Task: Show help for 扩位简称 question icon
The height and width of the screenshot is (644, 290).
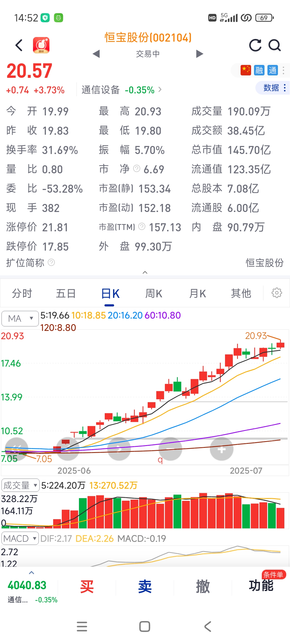Action: pyautogui.click(x=51, y=262)
